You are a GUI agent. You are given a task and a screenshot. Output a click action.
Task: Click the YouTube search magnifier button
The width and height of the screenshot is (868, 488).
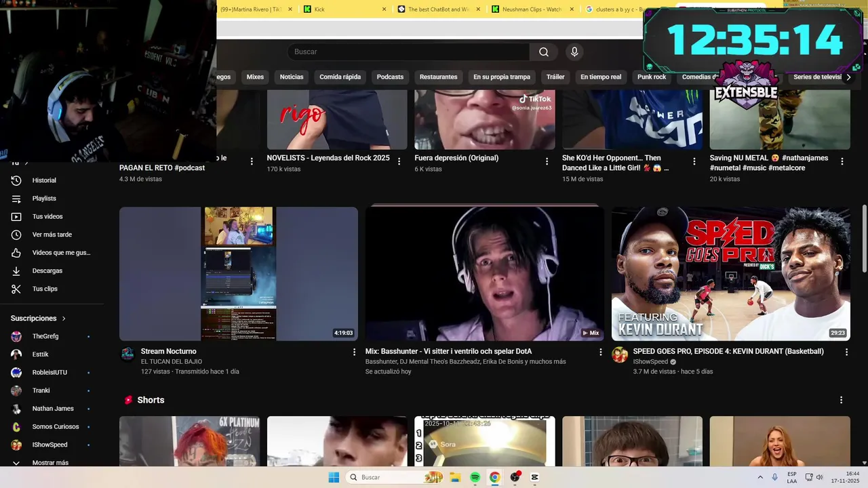point(544,52)
